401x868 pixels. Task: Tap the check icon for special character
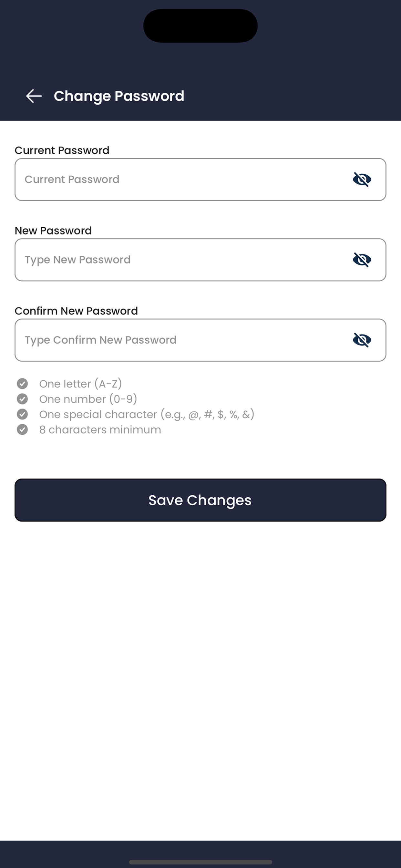(x=23, y=414)
